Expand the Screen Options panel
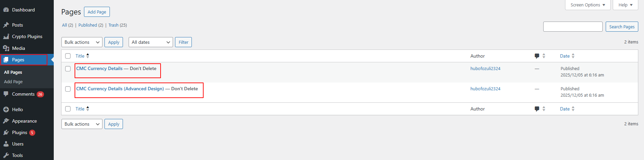This screenshot has width=644, height=160. (x=588, y=5)
